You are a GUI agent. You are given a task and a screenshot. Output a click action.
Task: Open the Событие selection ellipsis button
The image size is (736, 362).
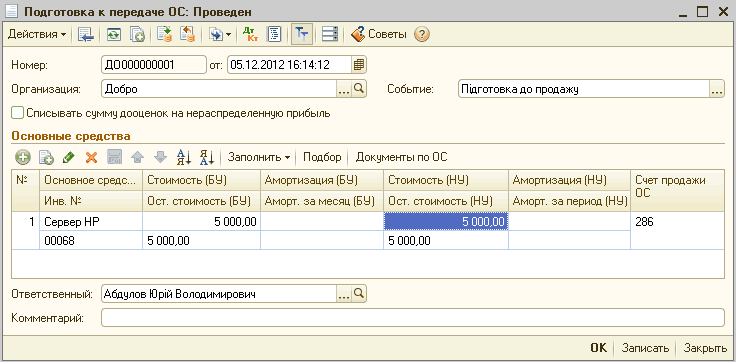pos(717,89)
